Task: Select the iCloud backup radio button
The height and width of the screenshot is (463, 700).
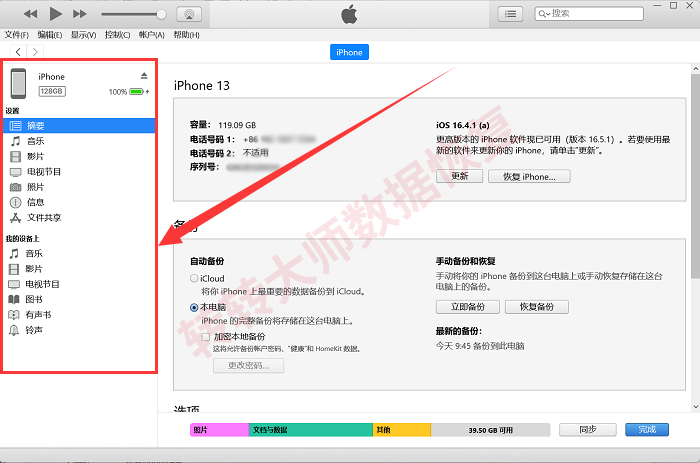Action: click(194, 278)
